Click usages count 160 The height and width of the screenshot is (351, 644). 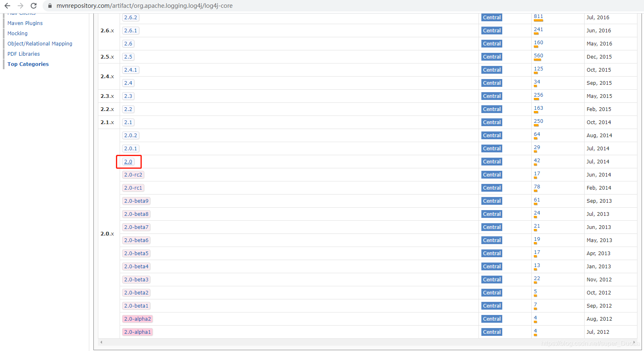(538, 43)
